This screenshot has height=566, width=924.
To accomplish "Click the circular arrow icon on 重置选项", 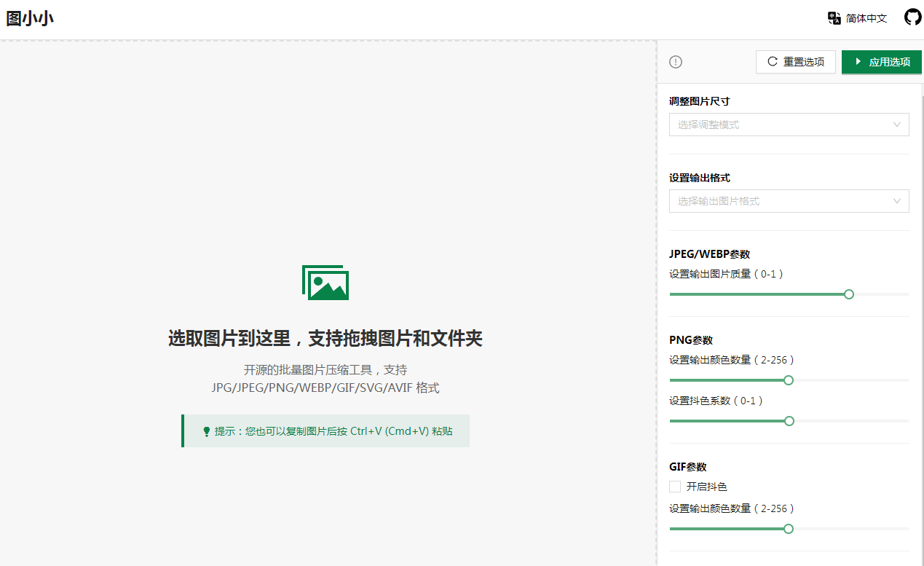I will pyautogui.click(x=773, y=62).
